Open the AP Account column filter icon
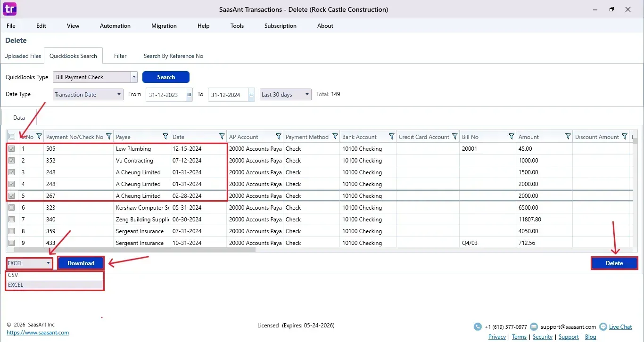 (279, 137)
